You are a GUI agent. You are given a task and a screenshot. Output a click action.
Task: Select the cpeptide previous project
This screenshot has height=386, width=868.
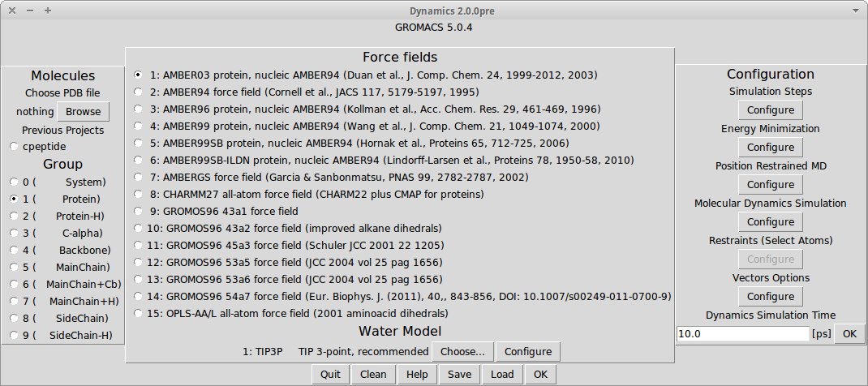click(x=14, y=147)
